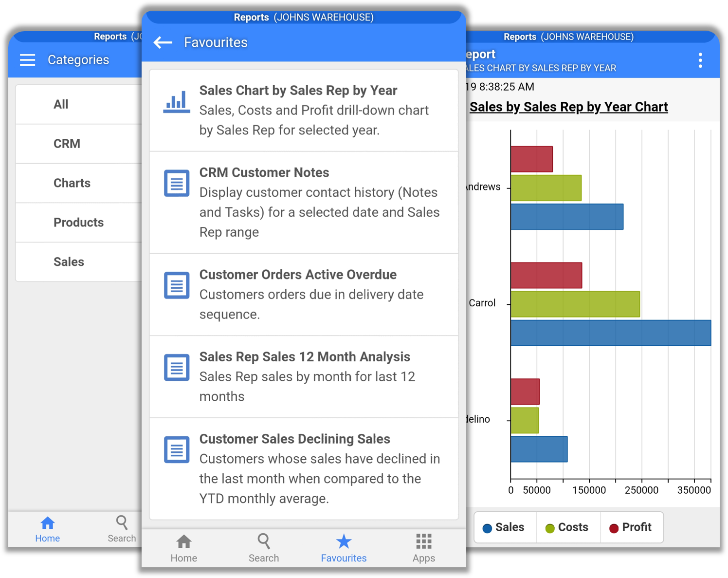The width and height of the screenshot is (728, 578).
Task: Click the bottom rep's green Costs bar
Action: tap(525, 420)
